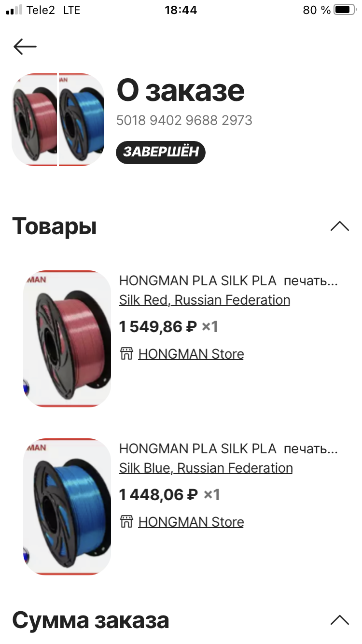The image size is (362, 644).
Task: Collapse the Товары section chevron
Action: [x=340, y=226]
